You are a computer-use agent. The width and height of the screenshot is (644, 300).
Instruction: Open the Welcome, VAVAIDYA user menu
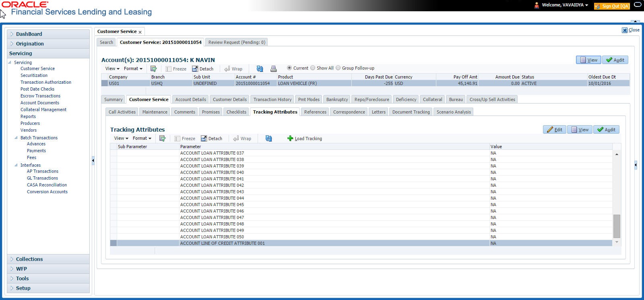pos(565,5)
